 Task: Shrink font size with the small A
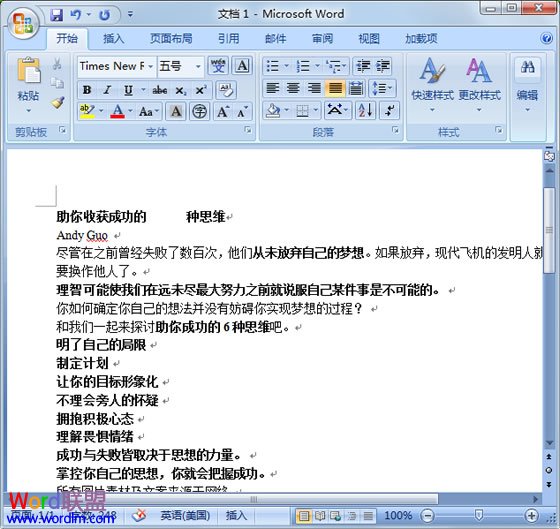(242, 112)
